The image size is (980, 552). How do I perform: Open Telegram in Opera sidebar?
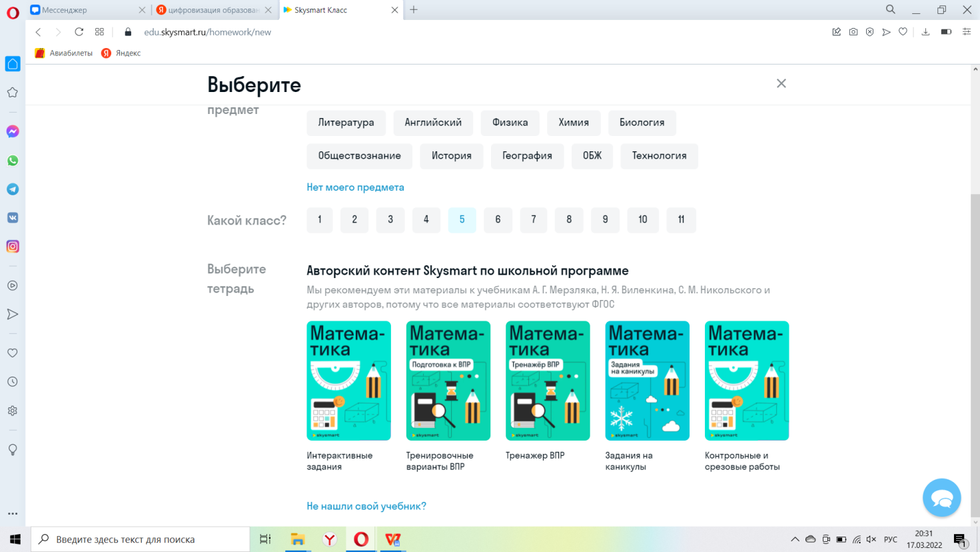click(13, 189)
